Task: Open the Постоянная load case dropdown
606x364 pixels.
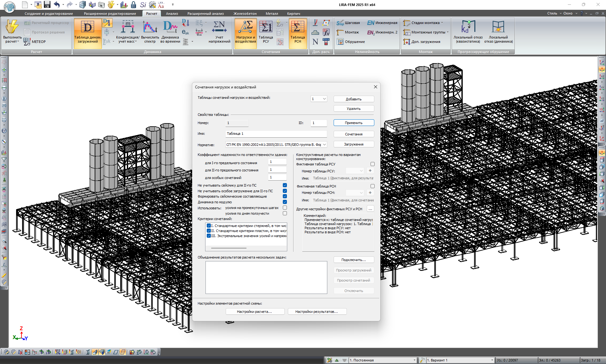Action: tap(414, 360)
